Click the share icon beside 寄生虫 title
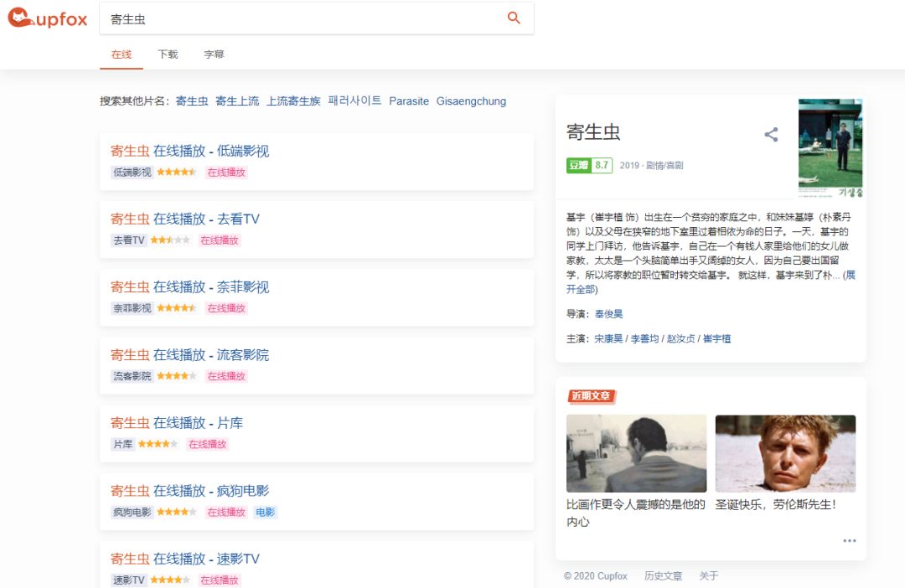 click(x=771, y=135)
